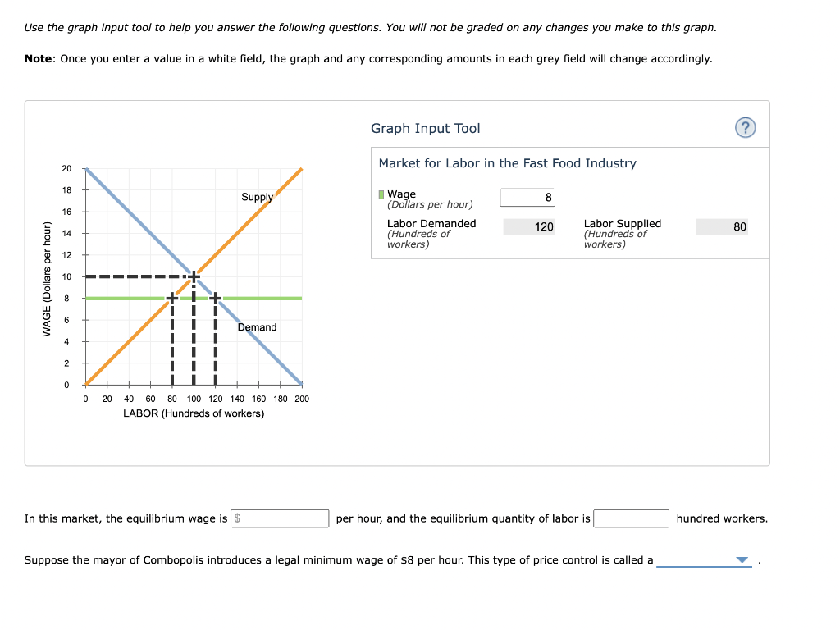
Task: Click the equilibrium wage dollar input box
Action: coord(280,518)
